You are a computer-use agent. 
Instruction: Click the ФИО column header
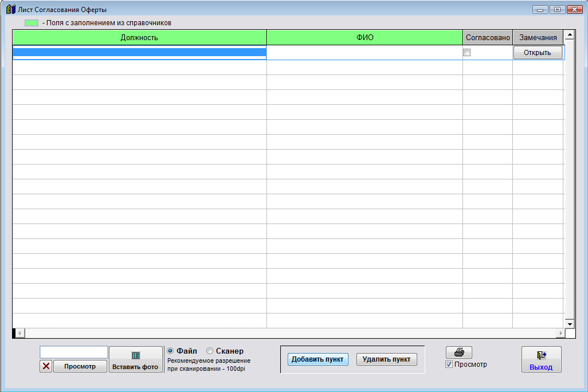point(365,37)
